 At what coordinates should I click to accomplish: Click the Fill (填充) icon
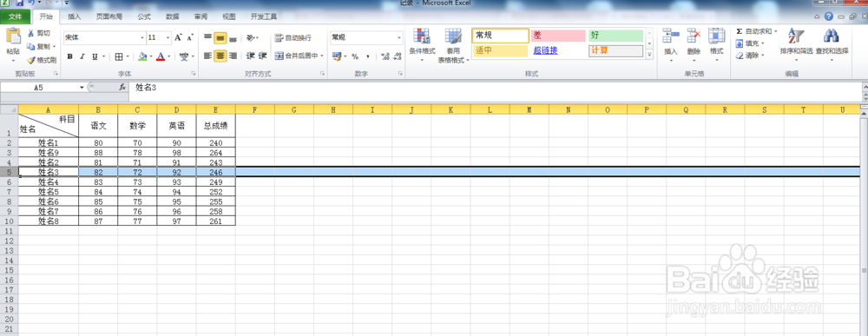pyautogui.click(x=740, y=43)
